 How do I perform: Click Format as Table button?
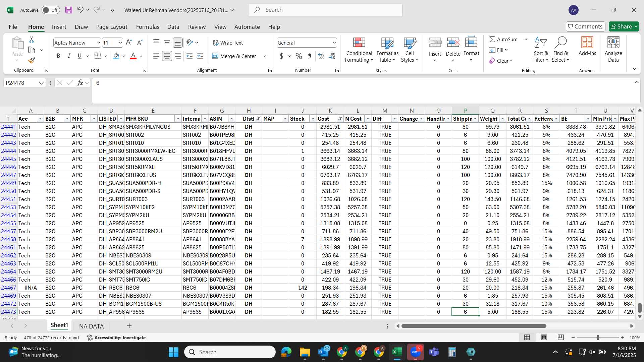(387, 50)
